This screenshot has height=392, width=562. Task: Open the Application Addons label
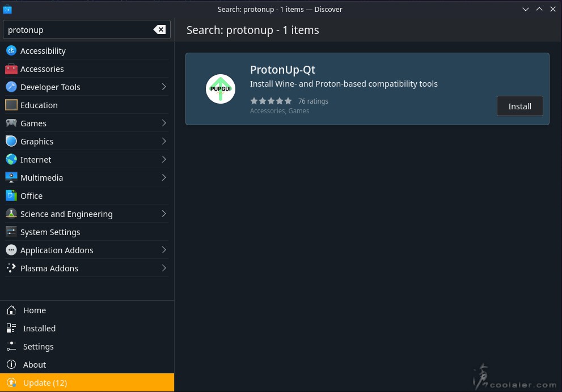57,250
